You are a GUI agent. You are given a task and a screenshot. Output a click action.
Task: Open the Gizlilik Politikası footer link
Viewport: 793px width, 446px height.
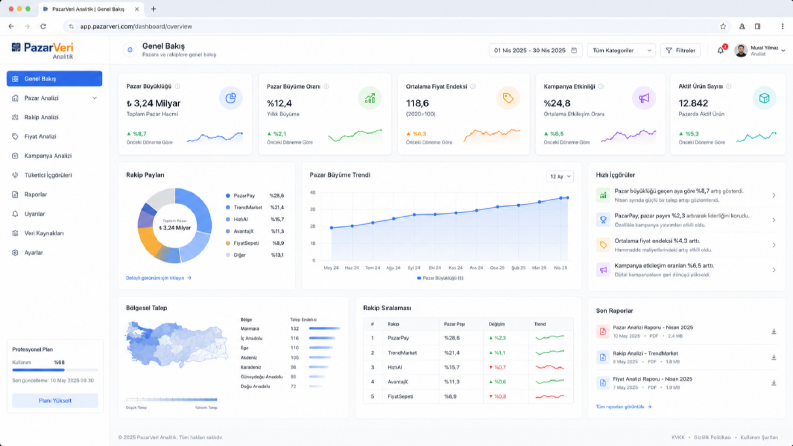[712, 437]
